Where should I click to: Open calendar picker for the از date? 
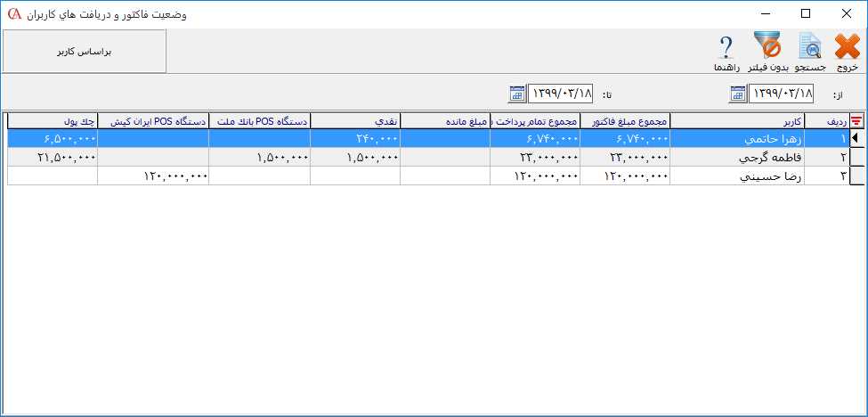coord(737,94)
